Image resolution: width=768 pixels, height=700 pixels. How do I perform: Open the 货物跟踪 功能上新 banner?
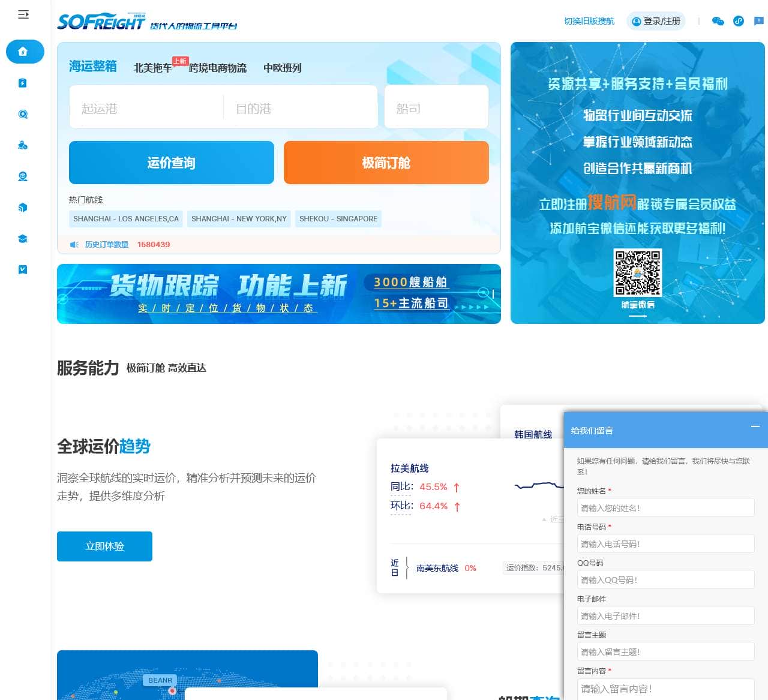[x=279, y=294]
